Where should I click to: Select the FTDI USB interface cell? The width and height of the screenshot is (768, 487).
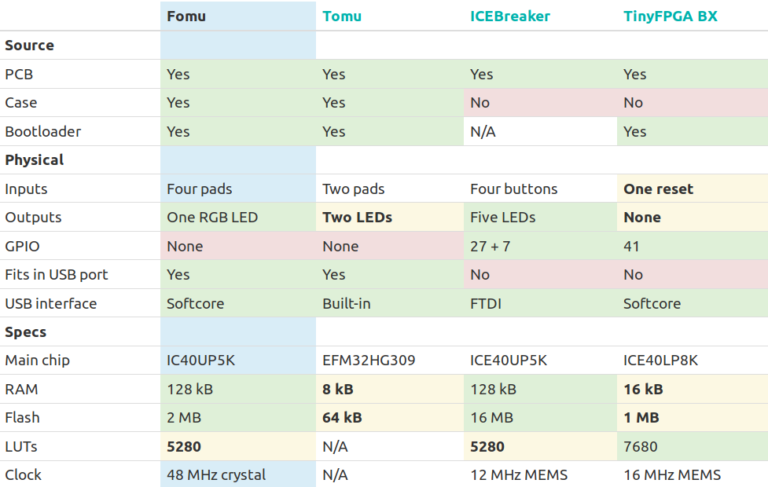coord(487,303)
